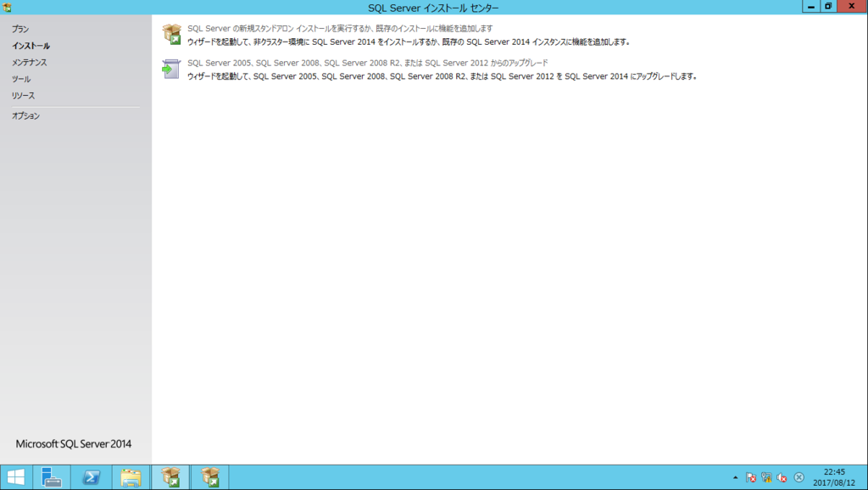This screenshot has width=868, height=490.
Task: Start SQL Server 2005–2012 からのアップグレード link
Action: [367, 63]
